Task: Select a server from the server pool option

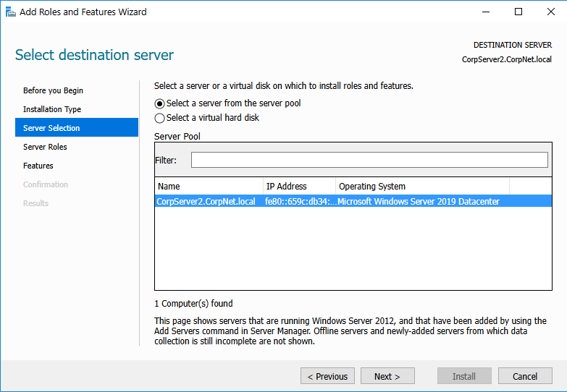Action: 160,103
